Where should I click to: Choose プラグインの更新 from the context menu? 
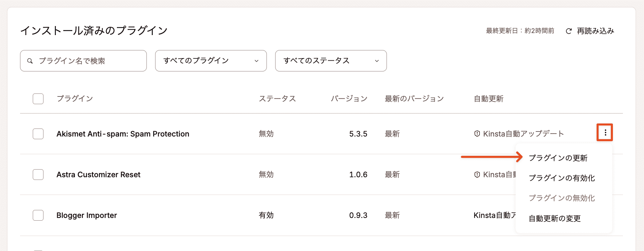[x=559, y=158]
